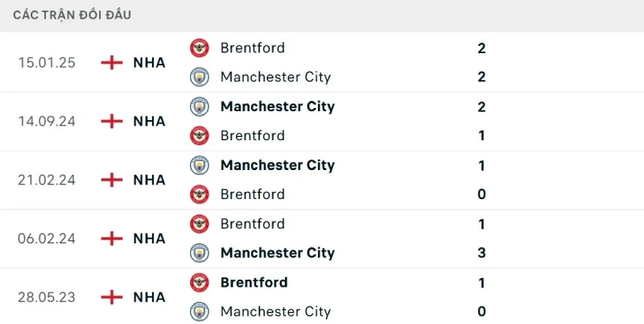Click Manchester City's score 3 in 06.02.24 match
This screenshot has width=644, height=324.
481,253
